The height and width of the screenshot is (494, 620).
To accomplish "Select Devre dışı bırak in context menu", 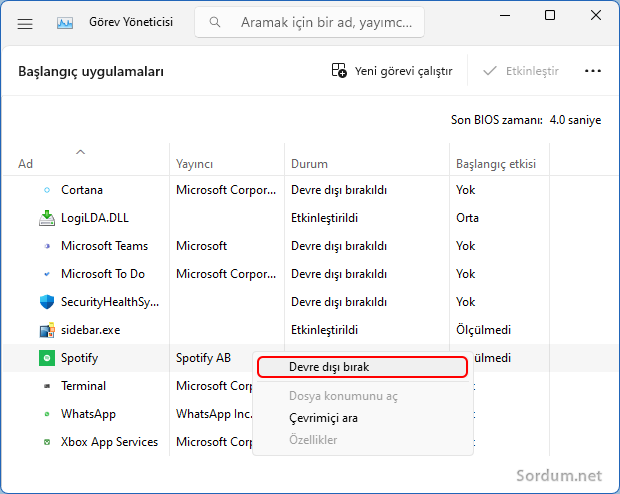I will tap(362, 367).
